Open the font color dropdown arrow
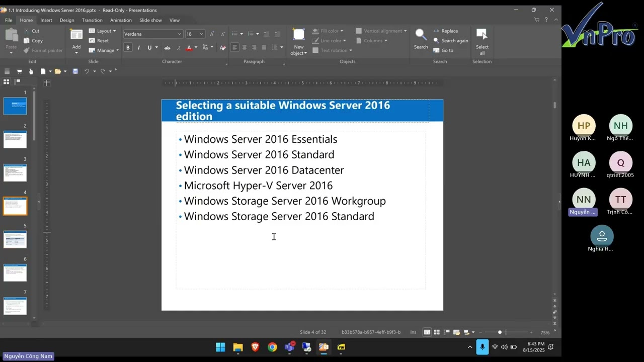 coord(195,48)
